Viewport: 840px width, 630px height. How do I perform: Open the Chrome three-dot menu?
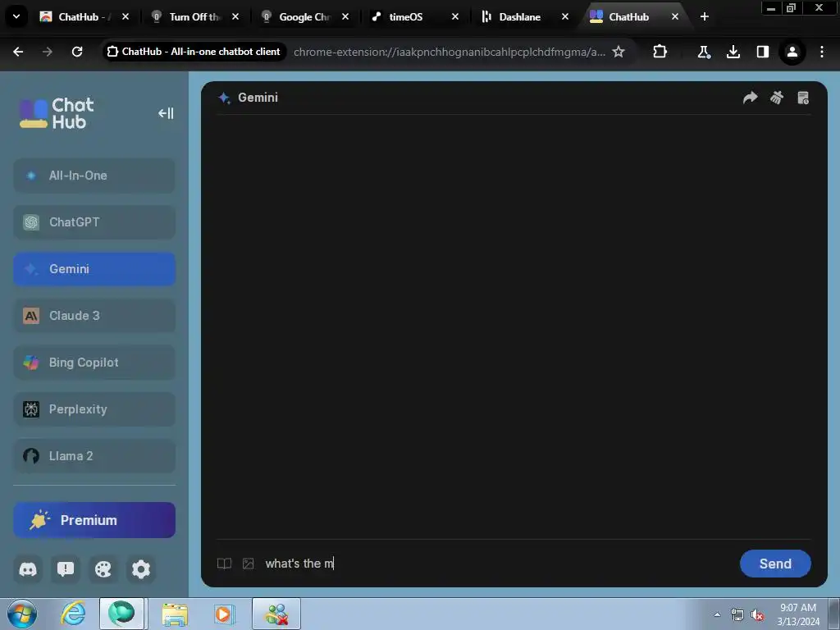[x=822, y=52]
